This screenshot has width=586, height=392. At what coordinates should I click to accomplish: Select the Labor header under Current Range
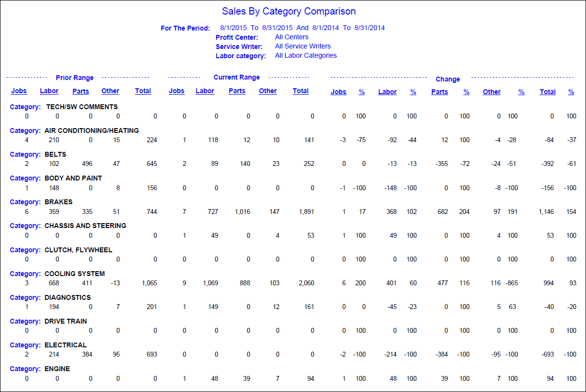pyautogui.click(x=205, y=91)
